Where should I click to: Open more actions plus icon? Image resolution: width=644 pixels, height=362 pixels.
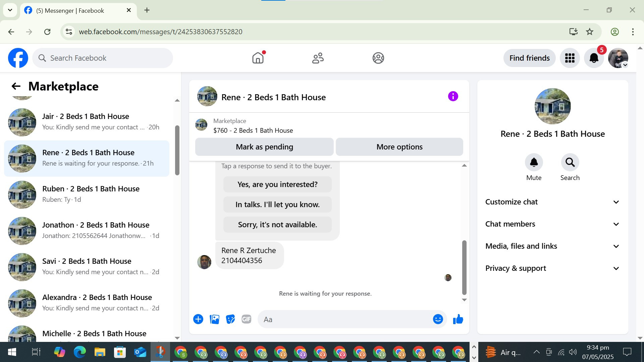(198, 319)
